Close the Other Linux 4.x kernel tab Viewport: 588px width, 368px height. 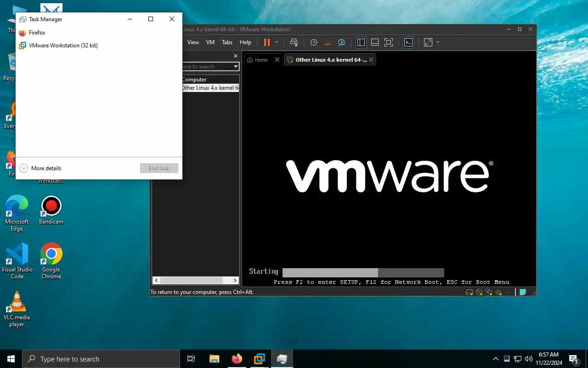(371, 60)
